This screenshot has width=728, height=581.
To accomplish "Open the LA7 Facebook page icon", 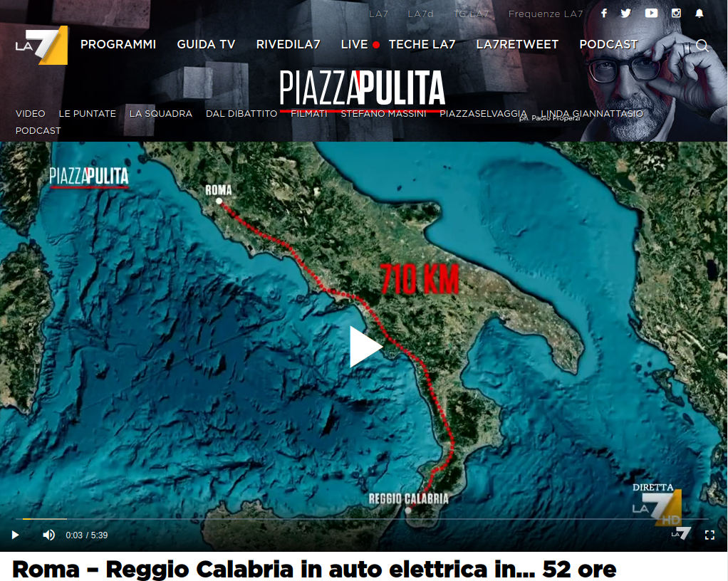I will point(604,13).
